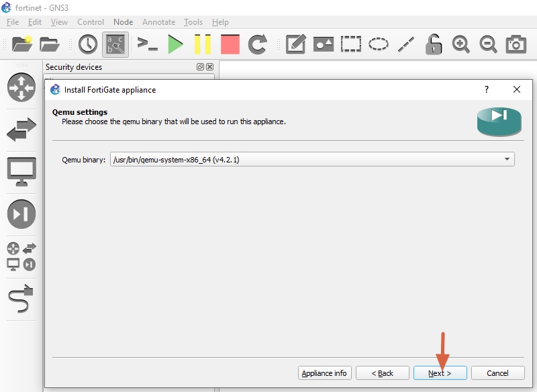The width and height of the screenshot is (537, 392).
Task: Open the Edit menu
Action: click(x=35, y=22)
